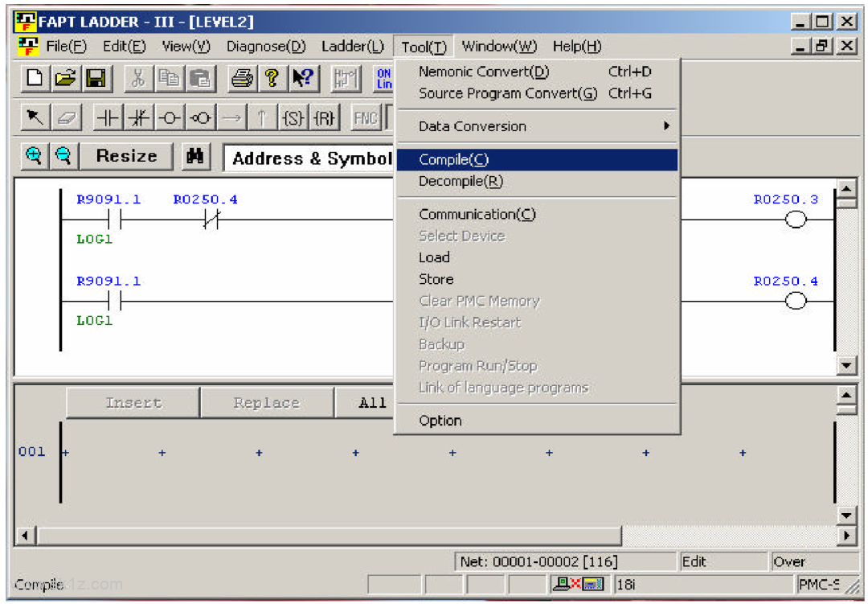Select the R0250.4 output coil

796,302
